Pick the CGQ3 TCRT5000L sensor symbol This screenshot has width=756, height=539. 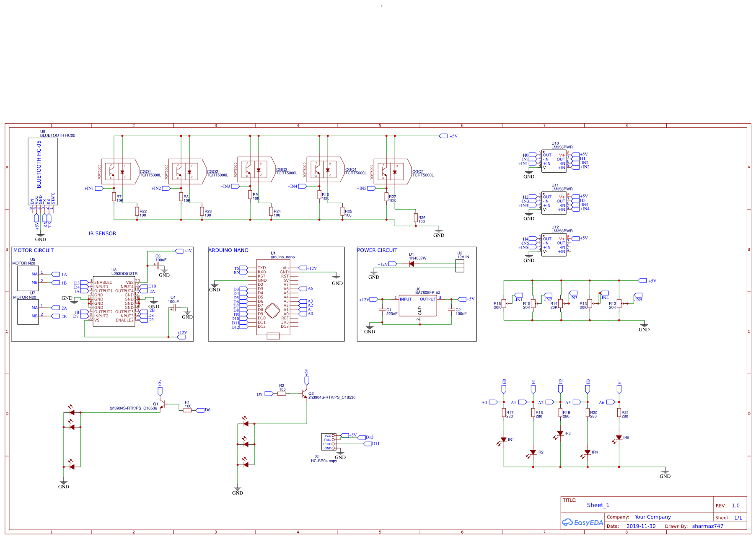[256, 169]
